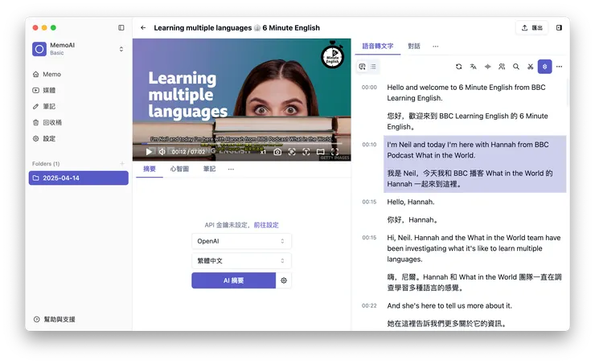Expand the MemoAI account switcher
The image size is (595, 364).
tap(121, 49)
